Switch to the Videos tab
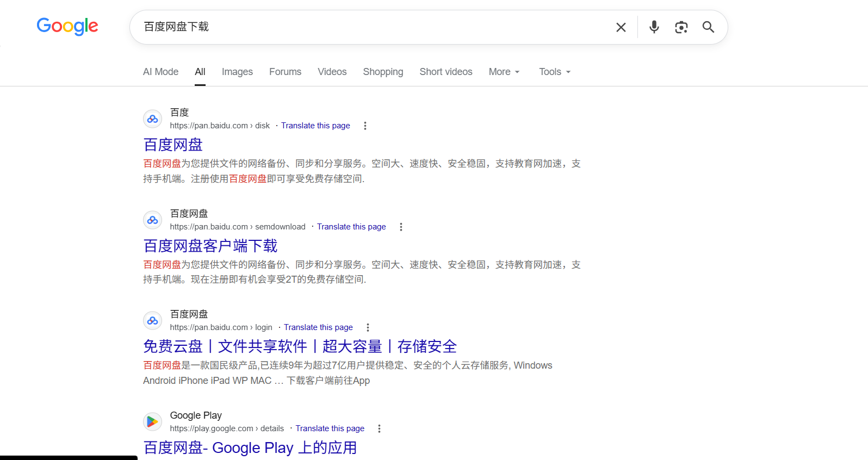The width and height of the screenshot is (868, 460). (x=332, y=72)
